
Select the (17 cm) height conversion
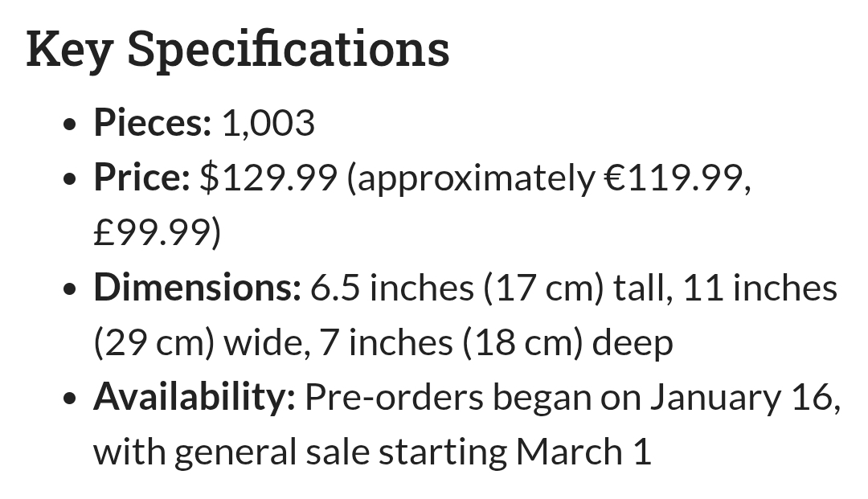coord(543,288)
